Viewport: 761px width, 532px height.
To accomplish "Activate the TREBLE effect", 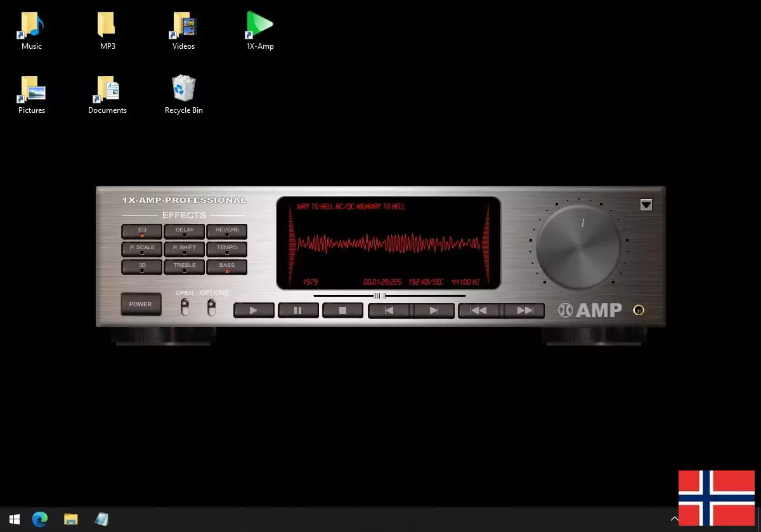I will click(184, 266).
